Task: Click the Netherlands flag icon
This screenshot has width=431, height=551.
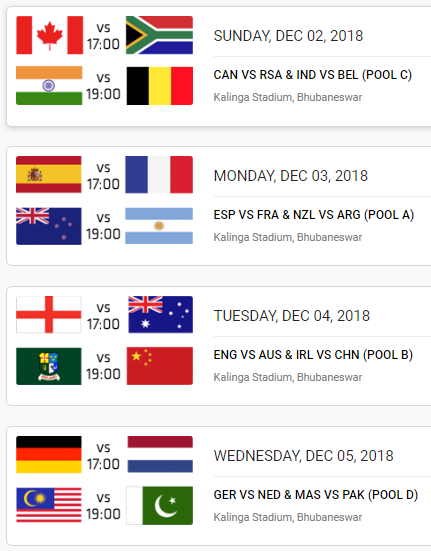Action: click(x=160, y=454)
